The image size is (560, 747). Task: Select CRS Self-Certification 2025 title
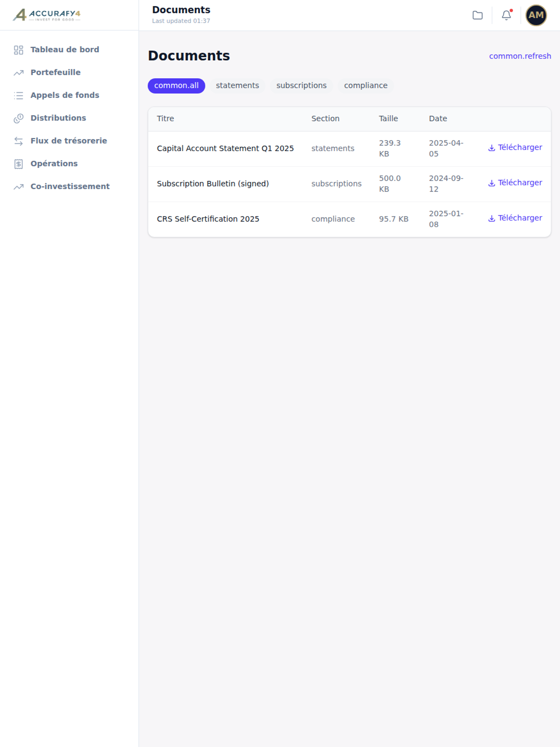[x=208, y=219]
